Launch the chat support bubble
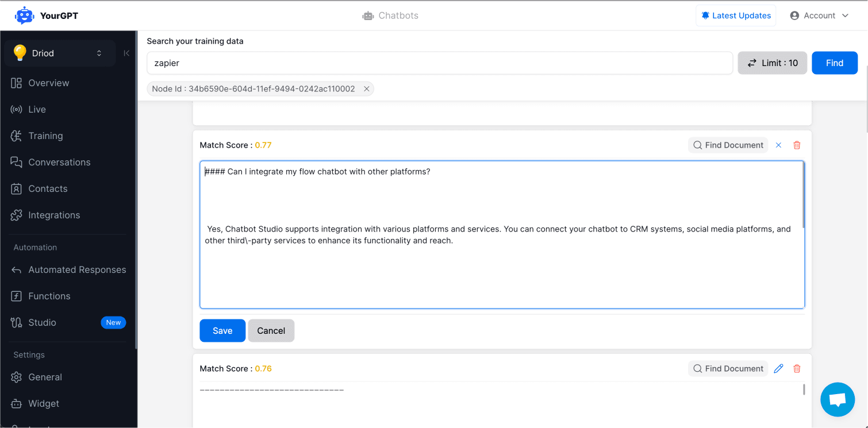The width and height of the screenshot is (868, 428). point(838,399)
